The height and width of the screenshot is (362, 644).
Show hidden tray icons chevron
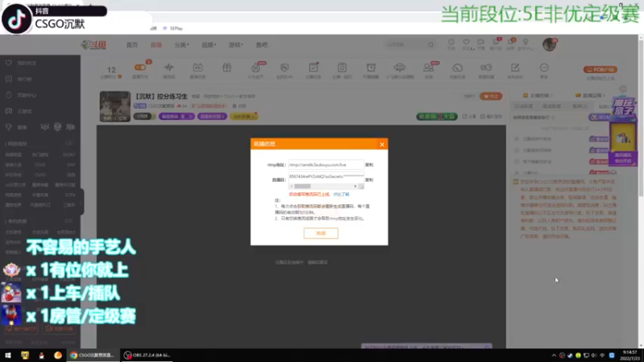554,356
